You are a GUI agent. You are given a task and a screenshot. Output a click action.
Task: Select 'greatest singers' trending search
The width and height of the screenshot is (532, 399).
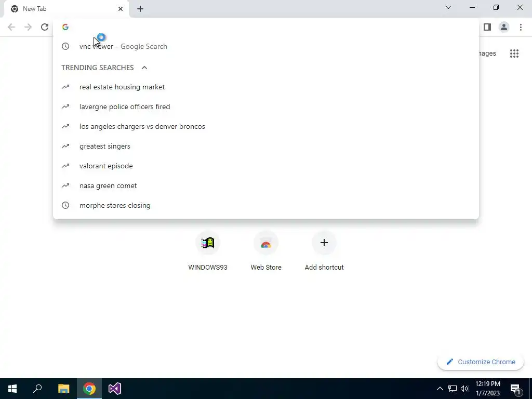coord(266,146)
